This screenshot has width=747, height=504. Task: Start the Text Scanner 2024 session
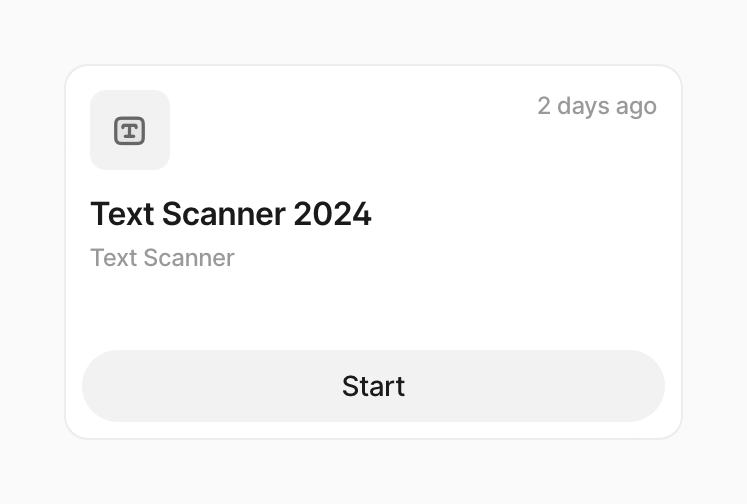373,386
